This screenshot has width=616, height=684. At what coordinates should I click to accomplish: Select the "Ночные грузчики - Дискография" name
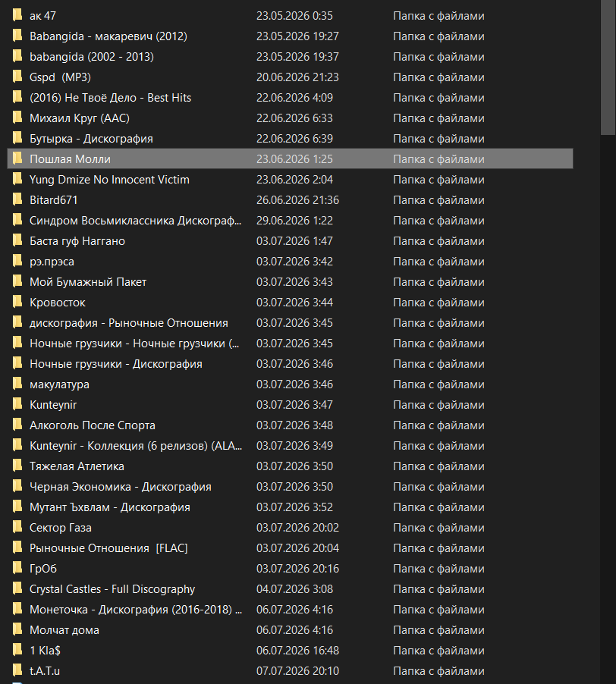click(116, 364)
